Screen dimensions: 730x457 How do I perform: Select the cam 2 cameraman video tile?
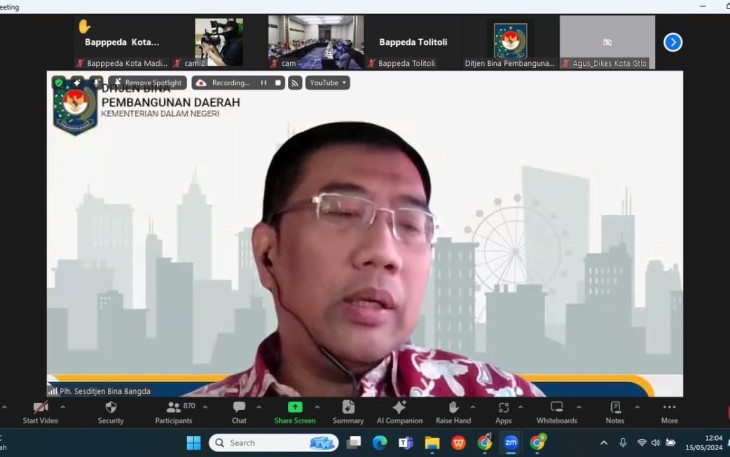click(219, 42)
